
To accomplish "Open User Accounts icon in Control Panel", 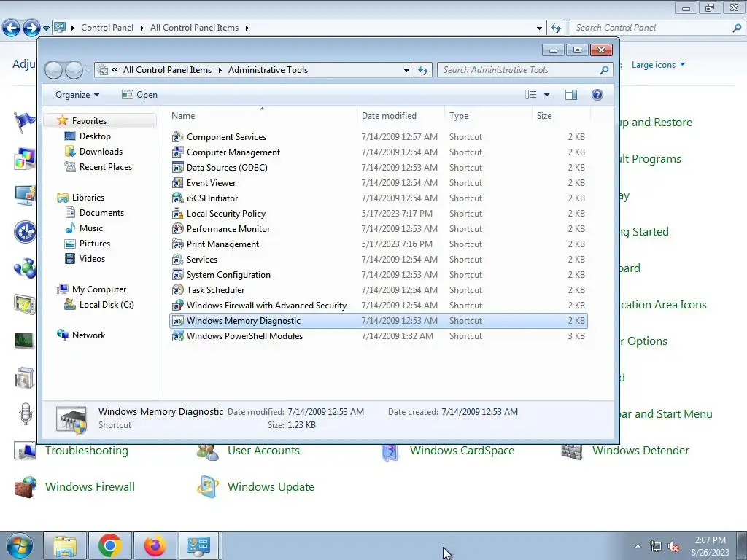I will coord(208,451).
